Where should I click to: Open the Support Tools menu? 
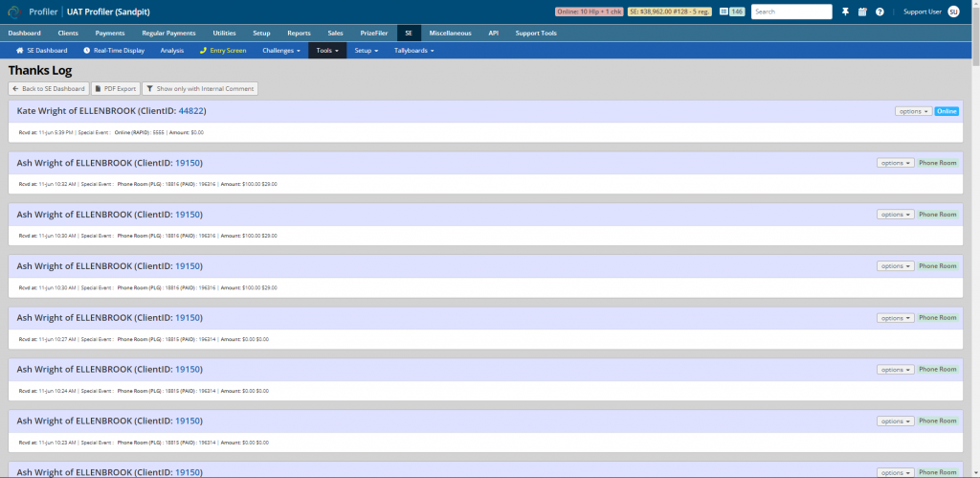coord(536,34)
